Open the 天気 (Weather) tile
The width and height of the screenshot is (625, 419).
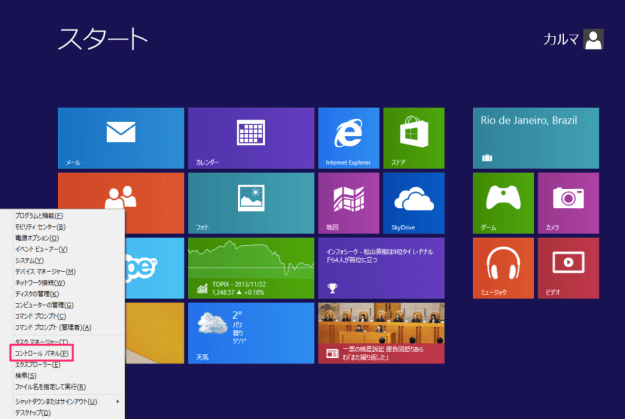click(x=251, y=333)
